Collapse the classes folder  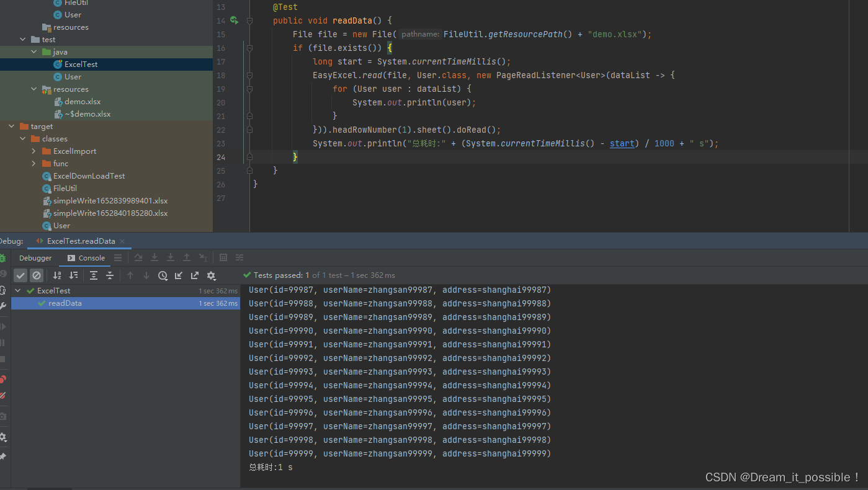[x=23, y=139]
